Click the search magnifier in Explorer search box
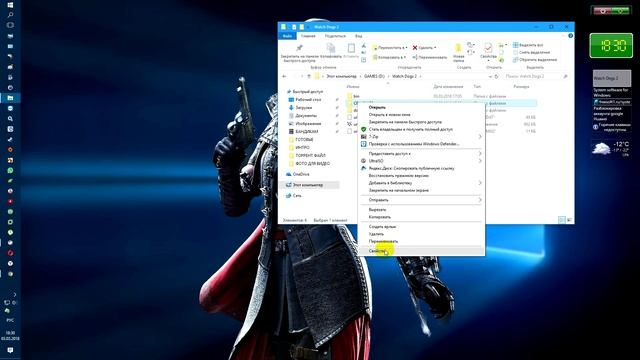640x360 pixels. tap(565, 76)
